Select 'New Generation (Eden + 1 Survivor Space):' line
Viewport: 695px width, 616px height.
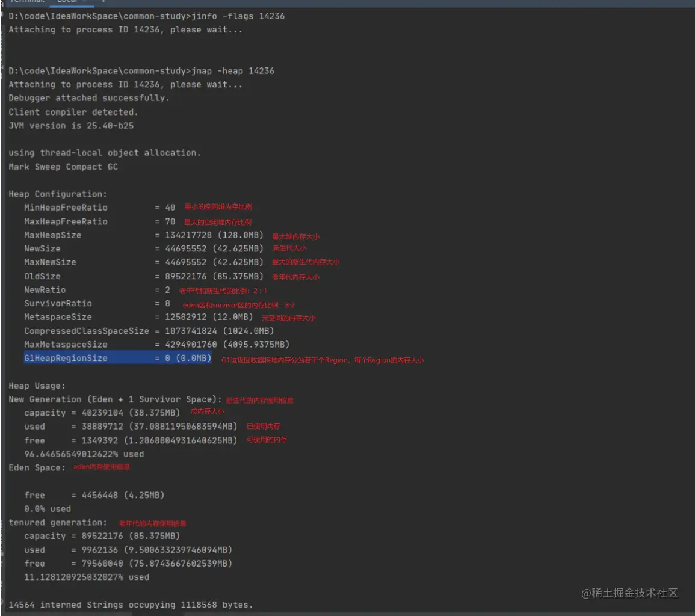pos(116,399)
